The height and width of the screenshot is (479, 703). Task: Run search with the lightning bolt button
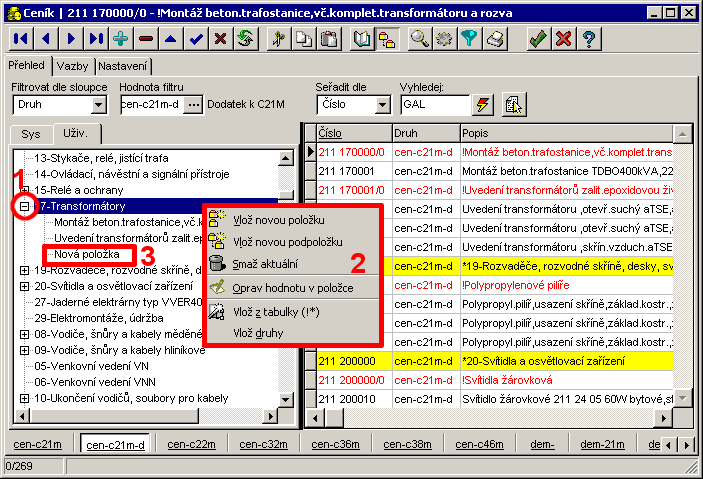tap(483, 104)
